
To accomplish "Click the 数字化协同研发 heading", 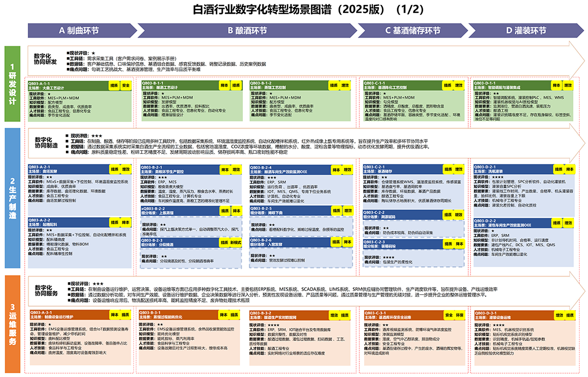I will pos(46,59).
